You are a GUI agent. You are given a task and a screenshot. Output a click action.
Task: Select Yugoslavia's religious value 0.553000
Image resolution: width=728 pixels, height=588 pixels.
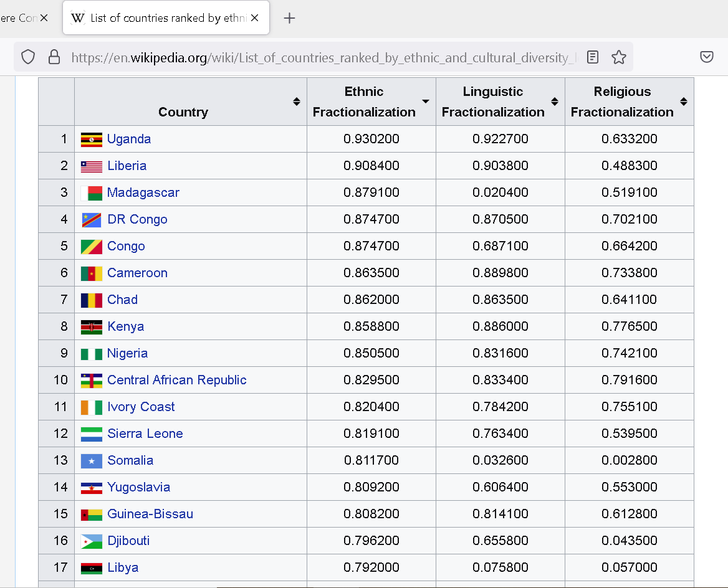[630, 487]
